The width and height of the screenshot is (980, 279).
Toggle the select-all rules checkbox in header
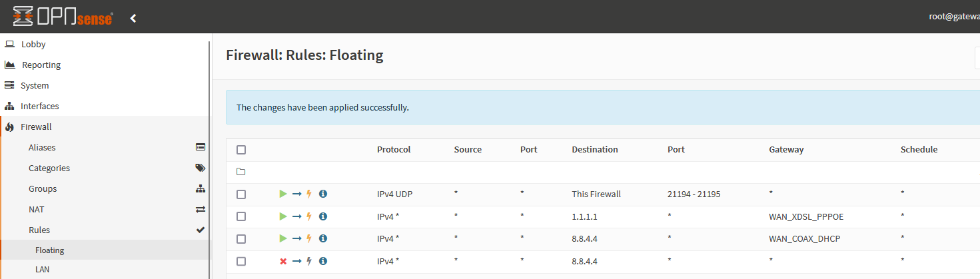click(241, 150)
